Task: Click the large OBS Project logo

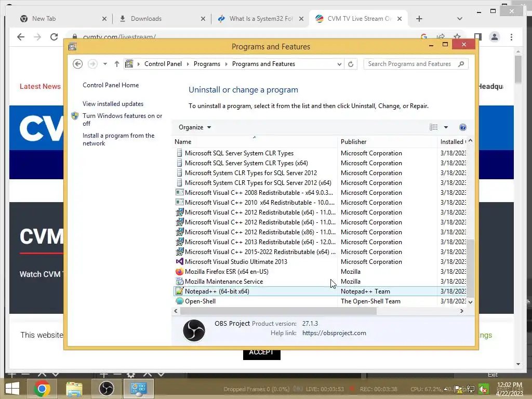Action: coord(194,330)
